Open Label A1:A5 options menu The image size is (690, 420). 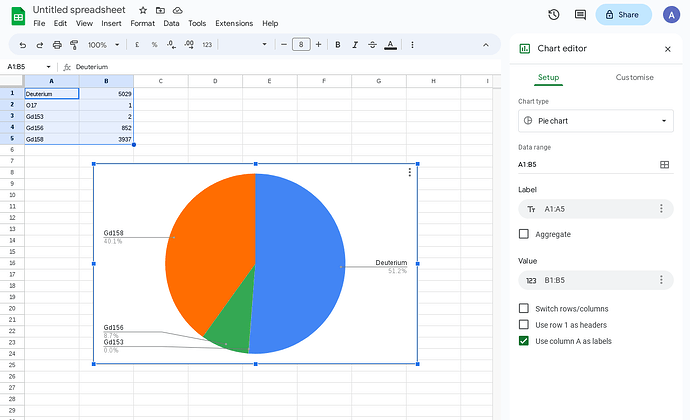[x=661, y=209]
